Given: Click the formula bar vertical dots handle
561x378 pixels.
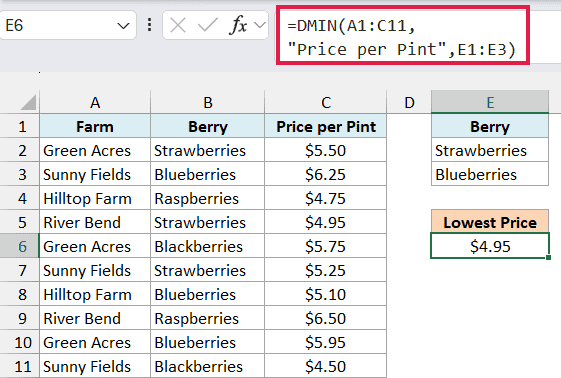Looking at the screenshot, I should tap(150, 25).
